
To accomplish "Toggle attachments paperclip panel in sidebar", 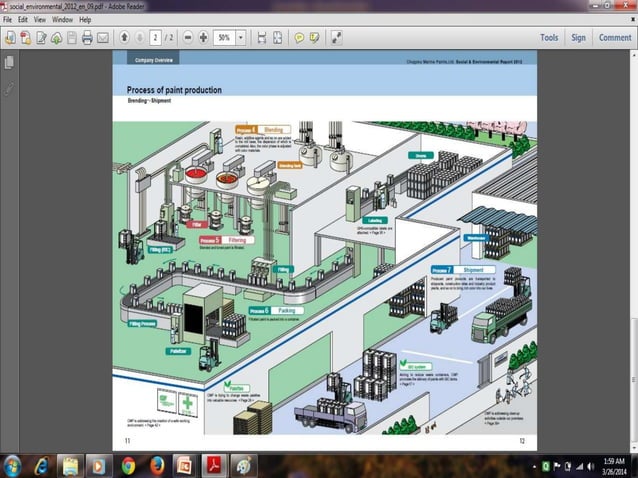I will (x=9, y=88).
